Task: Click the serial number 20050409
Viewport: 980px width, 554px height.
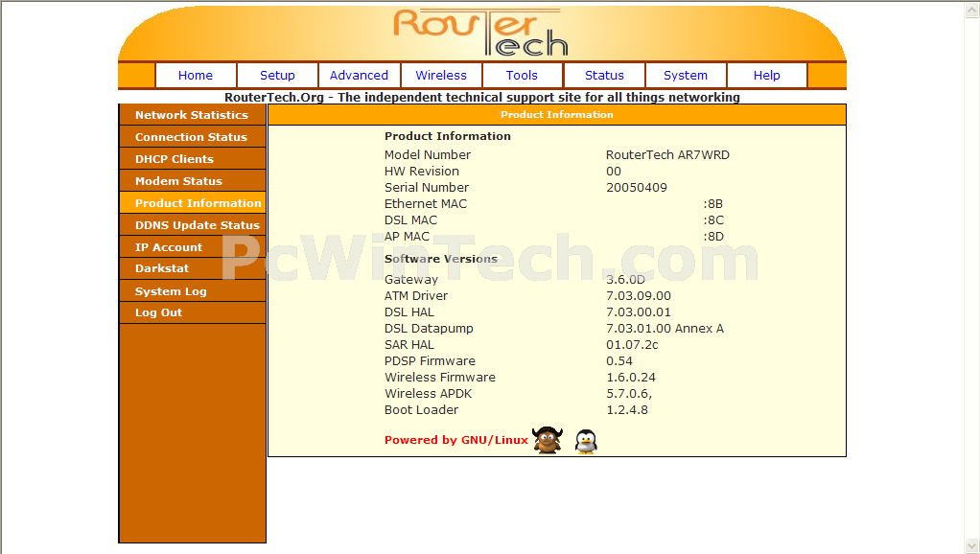Action: click(637, 187)
